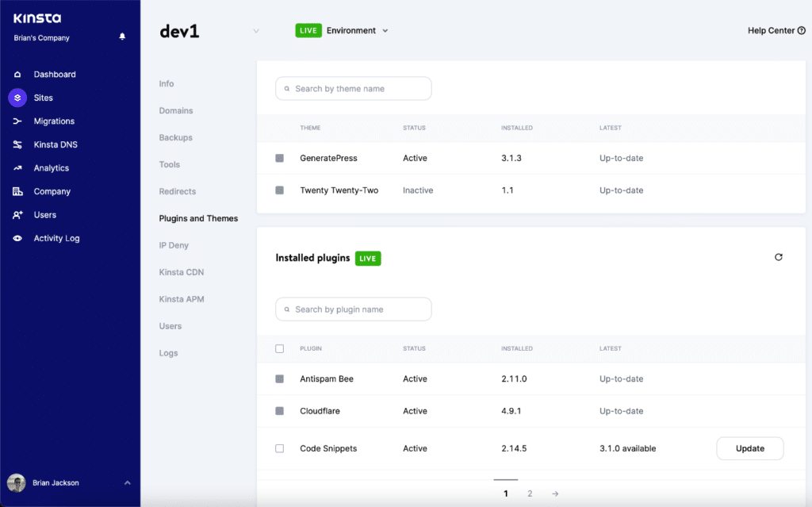The image size is (812, 507).
Task: Select the Antispam Bee checkbox
Action: [x=280, y=379]
